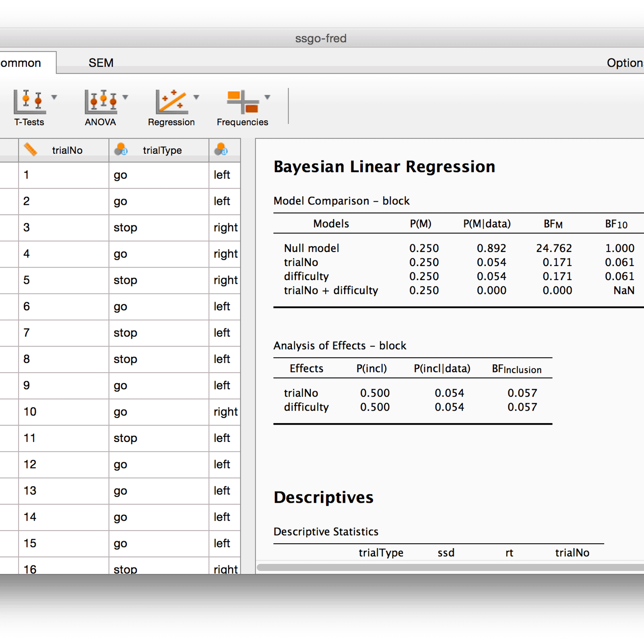Click the 'Analysis of Effects – block' table title
Screen dimensions: 644x644
[x=340, y=346]
